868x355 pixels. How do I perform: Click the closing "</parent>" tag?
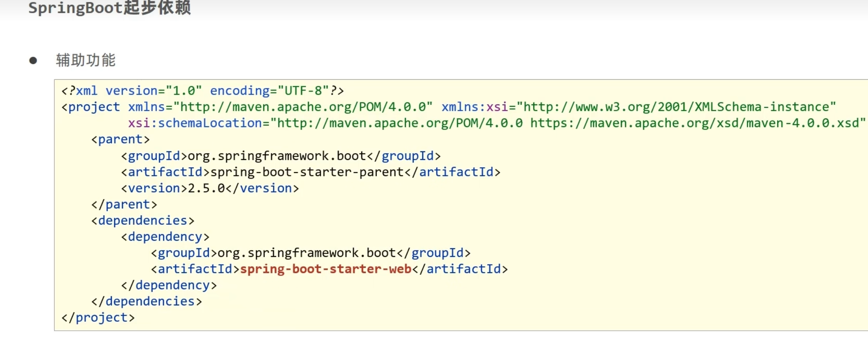pyautogui.click(x=124, y=204)
